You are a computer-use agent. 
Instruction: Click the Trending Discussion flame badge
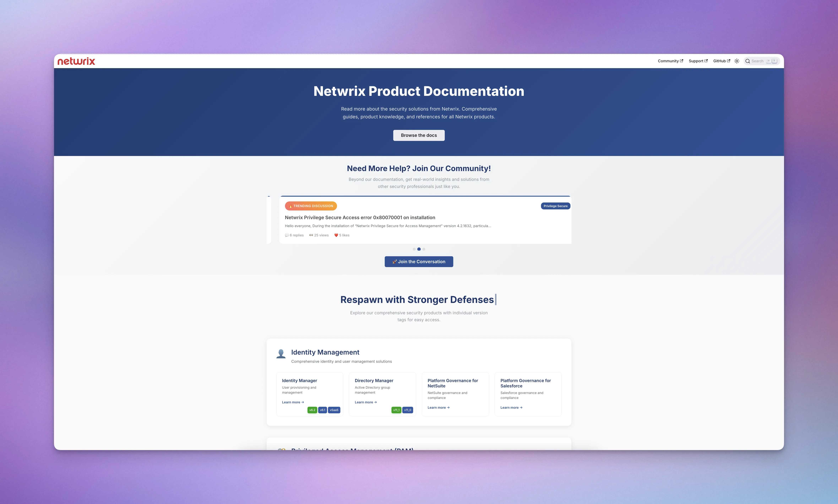[x=311, y=206]
